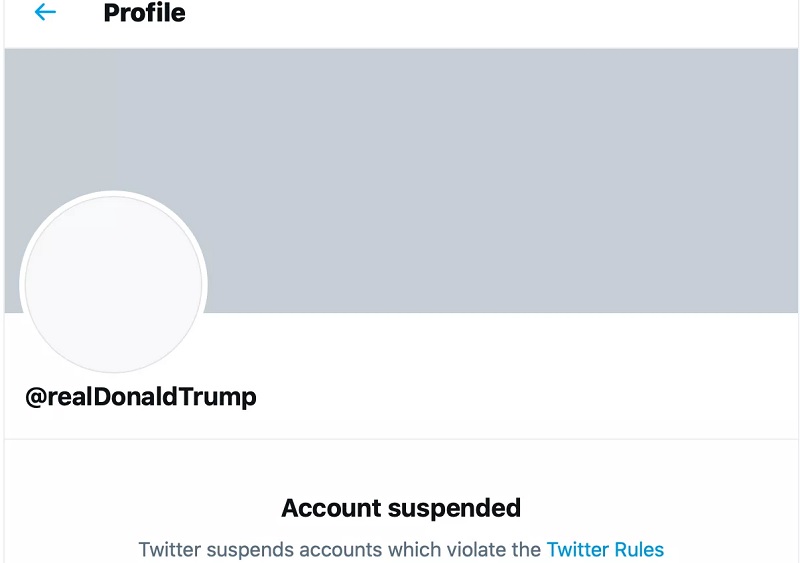800x563 pixels.
Task: Click 'Trump' in the account handle
Action: point(223,397)
